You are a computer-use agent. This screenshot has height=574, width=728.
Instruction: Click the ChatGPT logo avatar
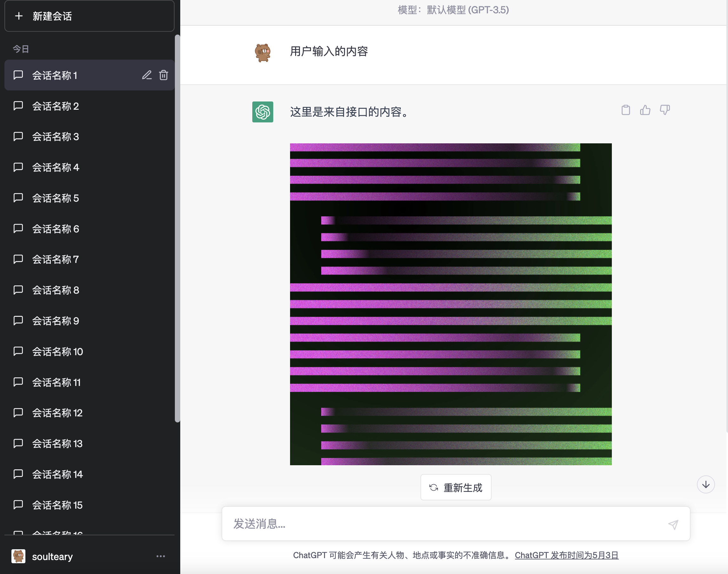[263, 112]
